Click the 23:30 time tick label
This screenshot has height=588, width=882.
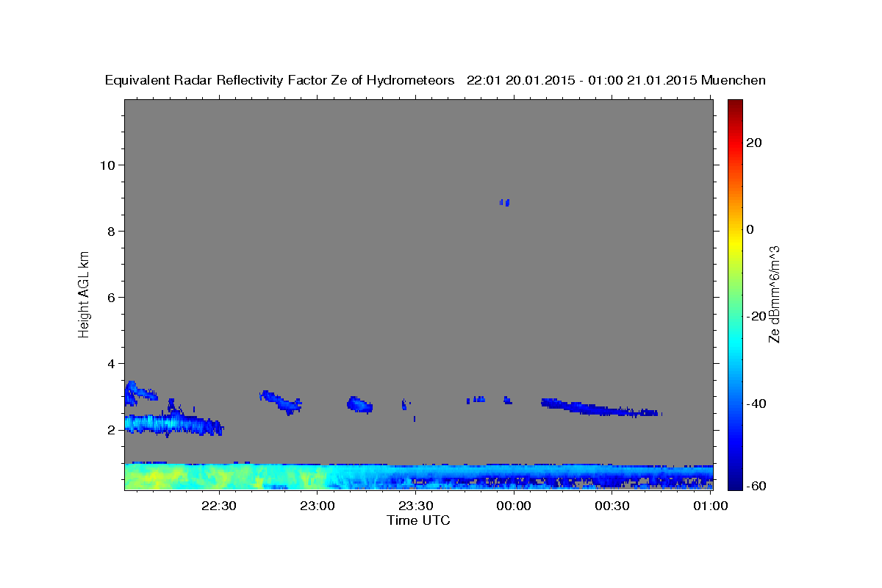pyautogui.click(x=415, y=506)
